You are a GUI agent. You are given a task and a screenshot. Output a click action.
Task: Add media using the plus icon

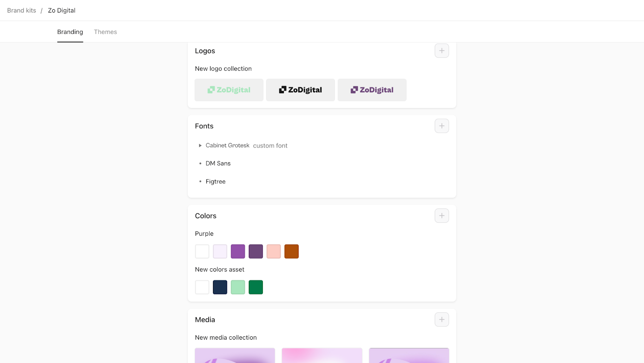click(x=442, y=319)
